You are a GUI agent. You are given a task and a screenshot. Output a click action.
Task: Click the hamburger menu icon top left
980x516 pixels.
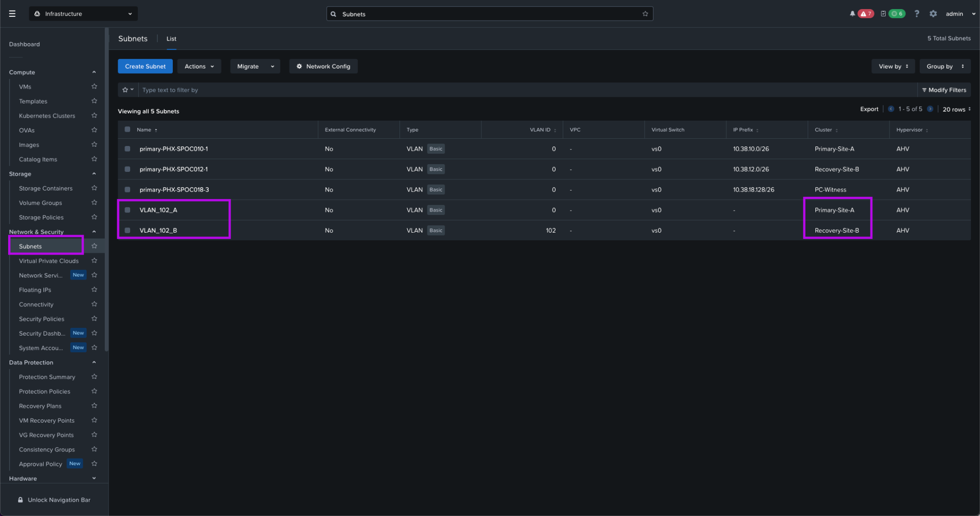(12, 13)
